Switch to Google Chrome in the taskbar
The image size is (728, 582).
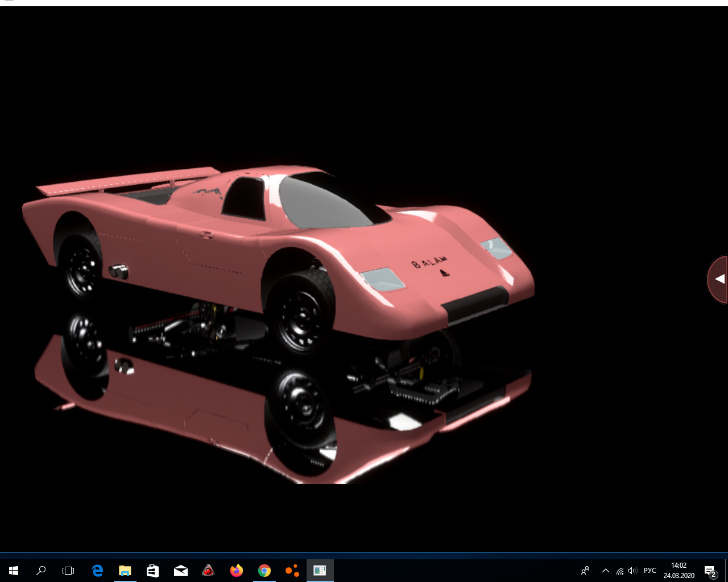pyautogui.click(x=264, y=570)
